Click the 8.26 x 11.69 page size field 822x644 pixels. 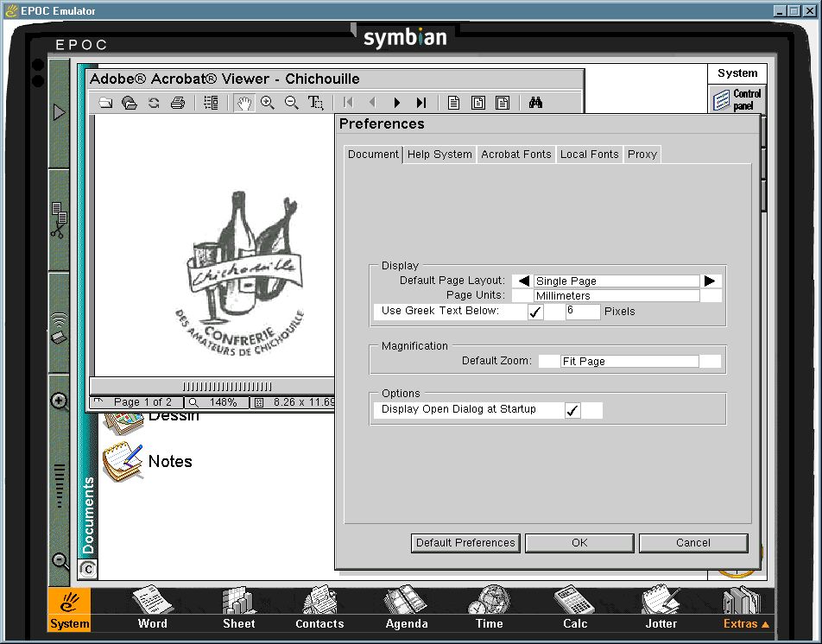click(293, 402)
